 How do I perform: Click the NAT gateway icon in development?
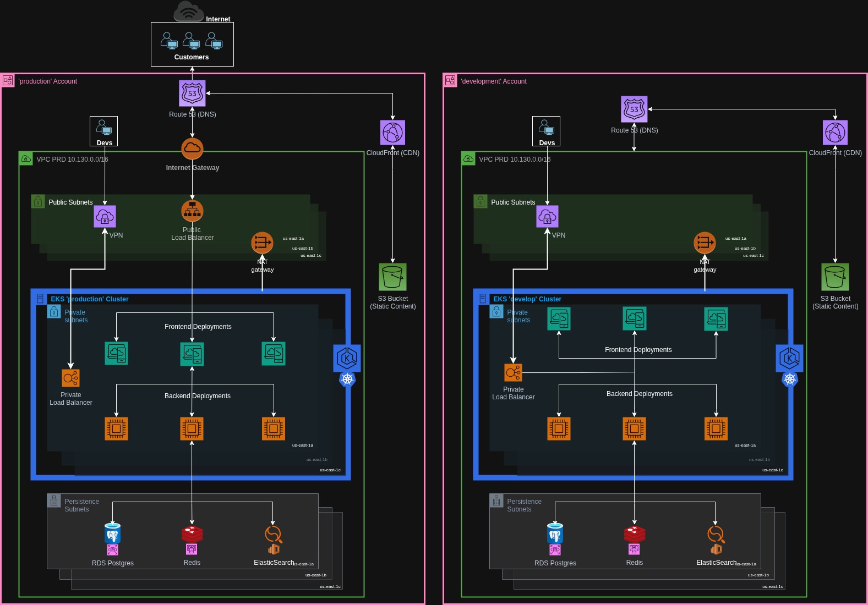point(705,243)
